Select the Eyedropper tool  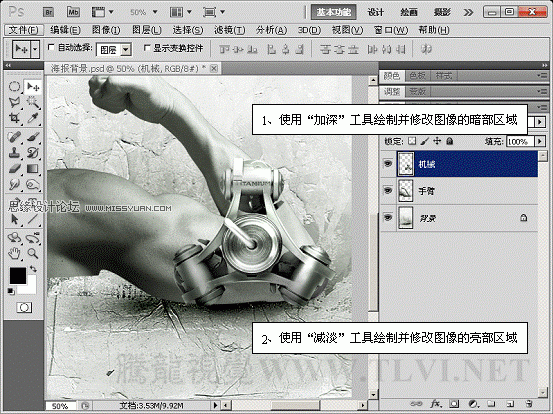33,118
